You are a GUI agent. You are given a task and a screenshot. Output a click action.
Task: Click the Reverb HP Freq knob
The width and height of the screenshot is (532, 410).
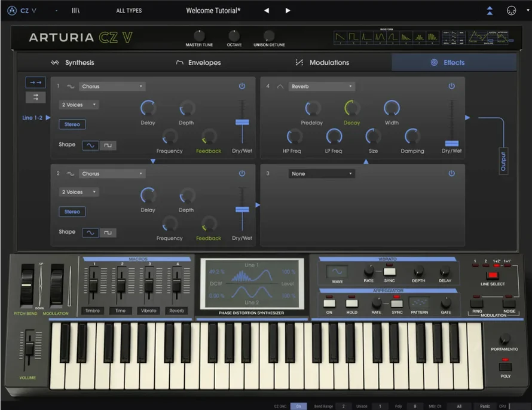coord(294,137)
